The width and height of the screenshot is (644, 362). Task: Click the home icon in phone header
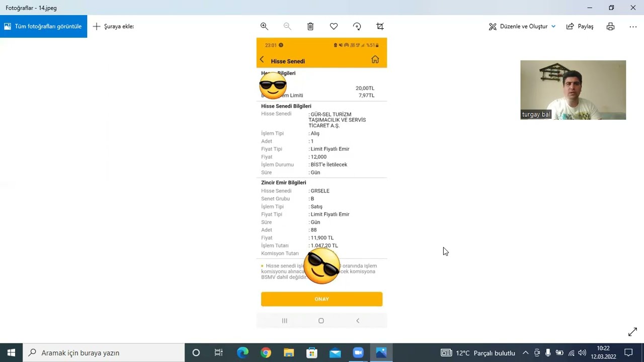pyautogui.click(x=375, y=59)
